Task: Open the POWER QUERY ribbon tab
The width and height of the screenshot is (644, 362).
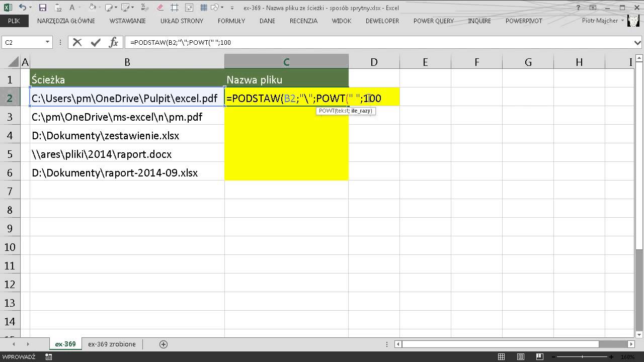Action: 434,21
